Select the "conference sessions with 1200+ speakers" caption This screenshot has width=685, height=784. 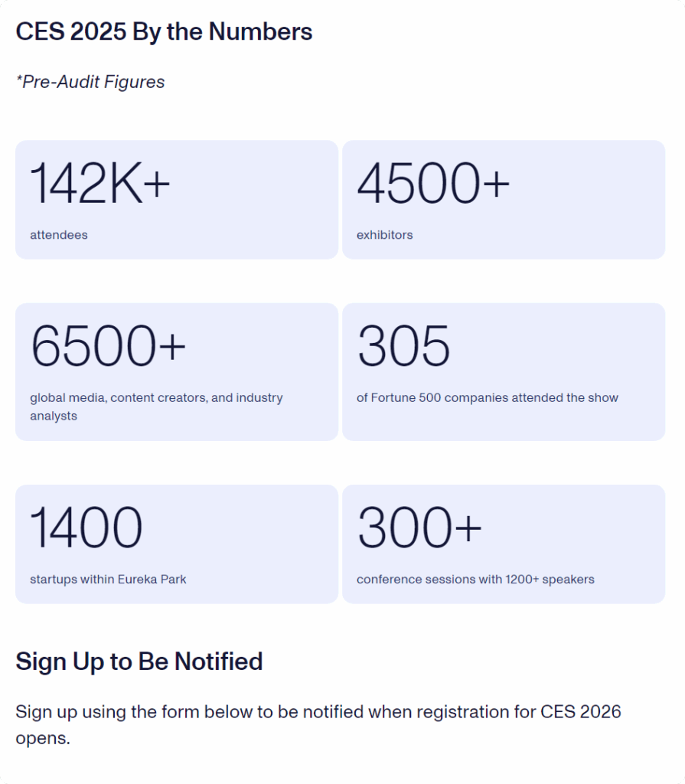pyautogui.click(x=475, y=580)
